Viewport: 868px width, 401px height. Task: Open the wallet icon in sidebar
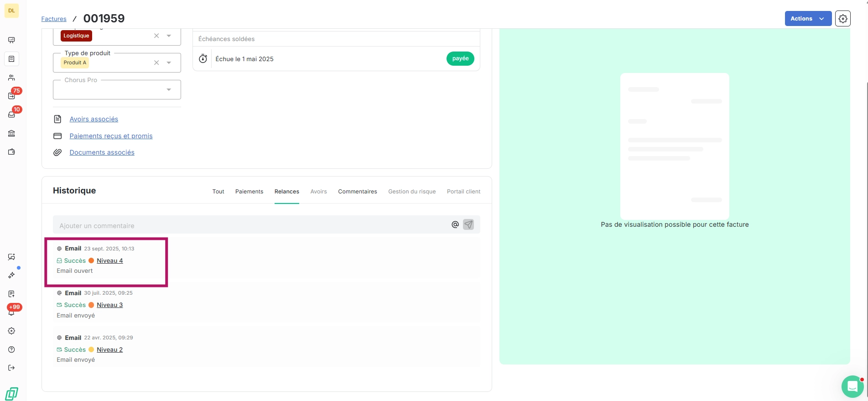tap(11, 152)
